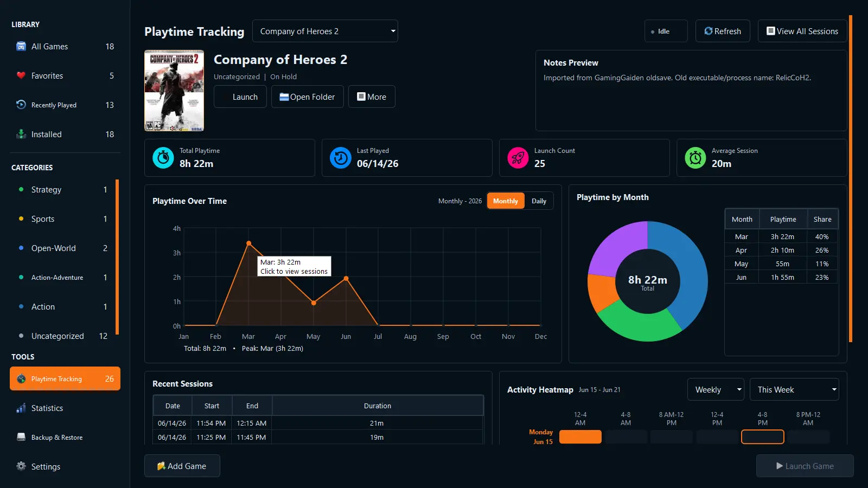Click the Date column header
This screenshot has height=488, width=868.
tap(173, 406)
